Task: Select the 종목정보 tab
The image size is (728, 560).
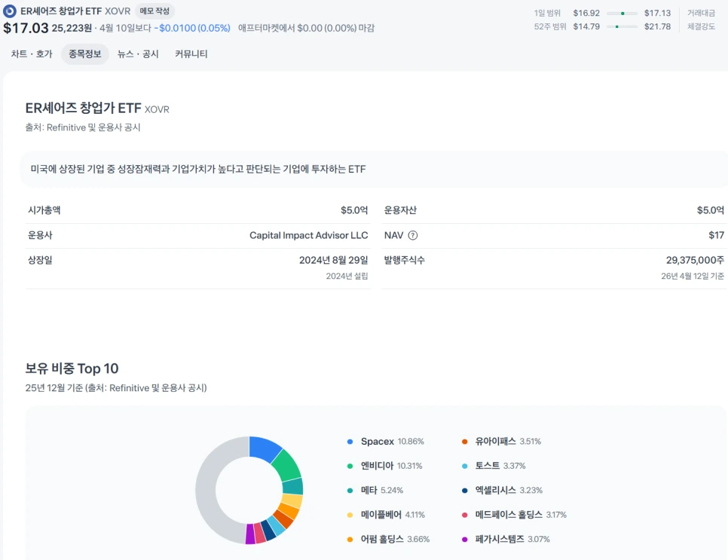Action: click(x=85, y=54)
